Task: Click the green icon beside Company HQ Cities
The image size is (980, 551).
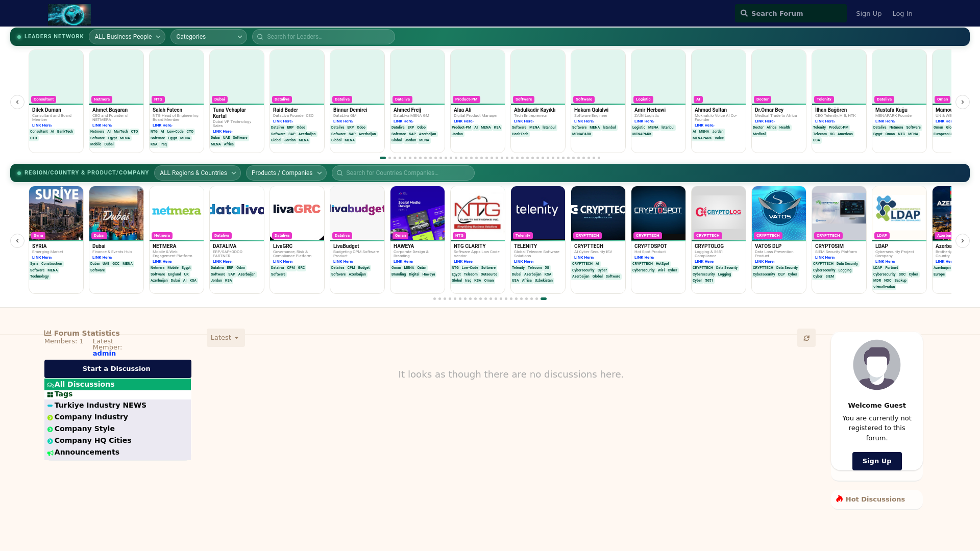Action: point(50,441)
